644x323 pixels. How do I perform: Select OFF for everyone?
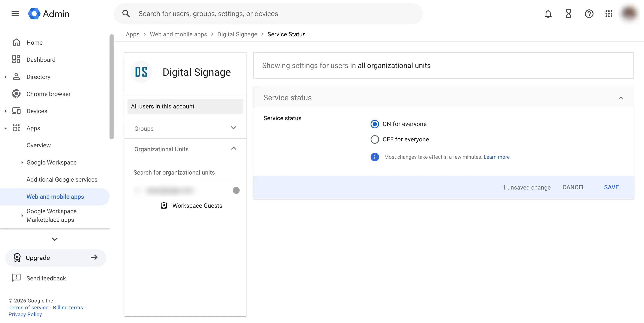[x=375, y=139]
